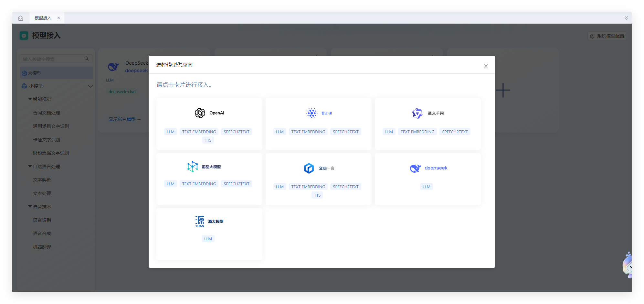
Task: Click SPEECH2TEXT tag on the 海岳大模型 card
Action: pos(237,184)
